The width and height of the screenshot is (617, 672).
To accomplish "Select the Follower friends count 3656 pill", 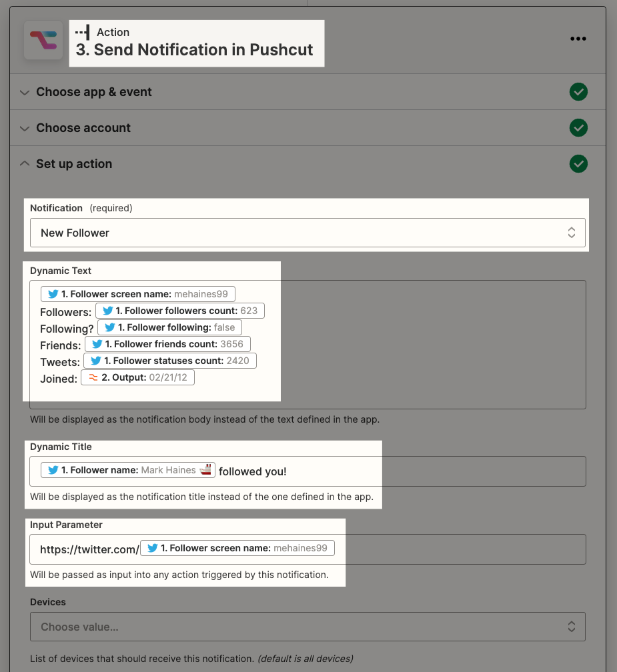I will coord(167,344).
